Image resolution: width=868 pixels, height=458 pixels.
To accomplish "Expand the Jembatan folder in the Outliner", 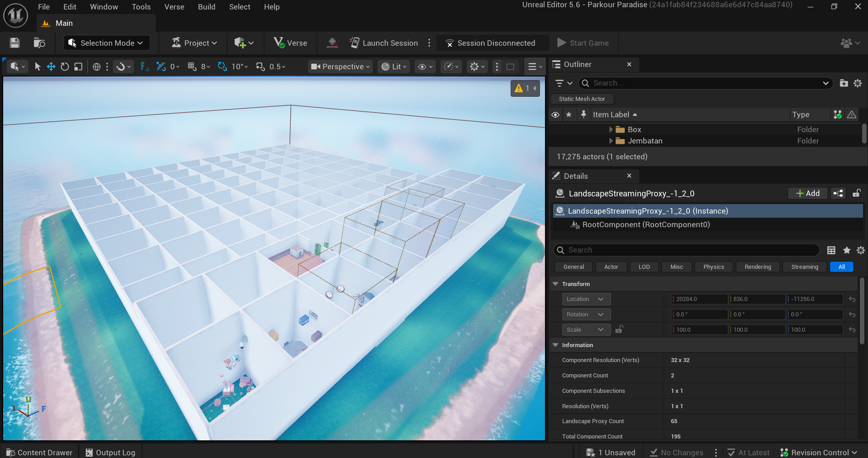I will coord(611,141).
